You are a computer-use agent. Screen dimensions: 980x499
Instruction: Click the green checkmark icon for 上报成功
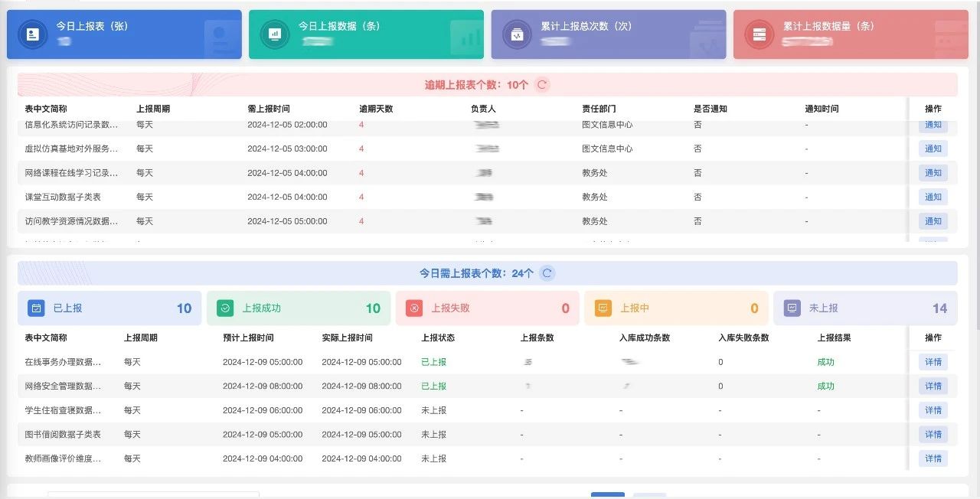pos(225,308)
